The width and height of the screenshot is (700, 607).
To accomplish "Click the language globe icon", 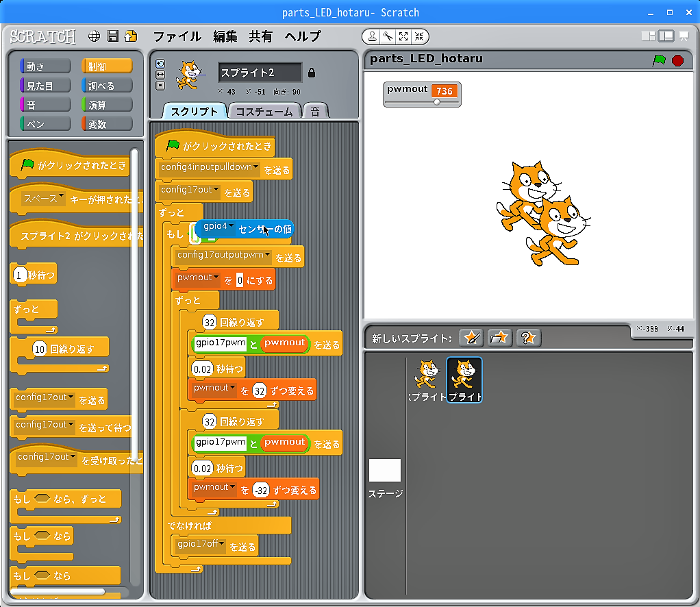I will tap(94, 36).
